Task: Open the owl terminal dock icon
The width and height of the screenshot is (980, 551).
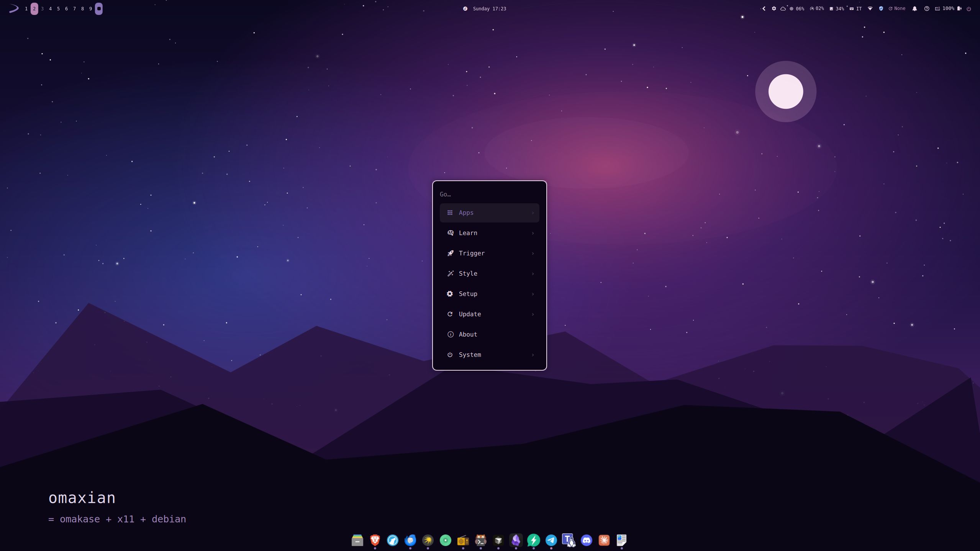Action: pyautogui.click(x=481, y=540)
